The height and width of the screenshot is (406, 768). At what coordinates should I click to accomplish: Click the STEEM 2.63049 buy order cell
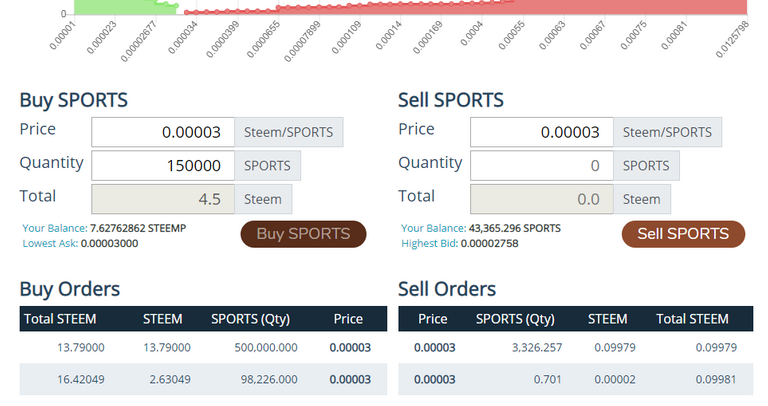point(170,380)
